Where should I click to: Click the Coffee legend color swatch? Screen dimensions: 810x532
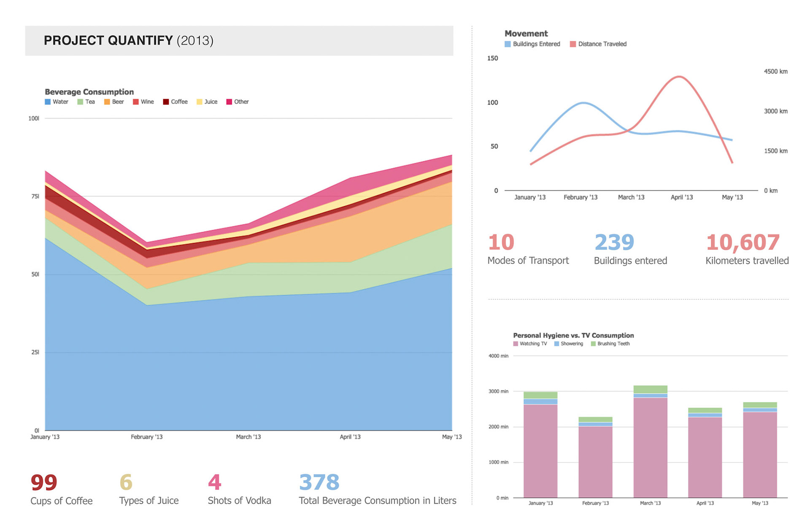166,102
